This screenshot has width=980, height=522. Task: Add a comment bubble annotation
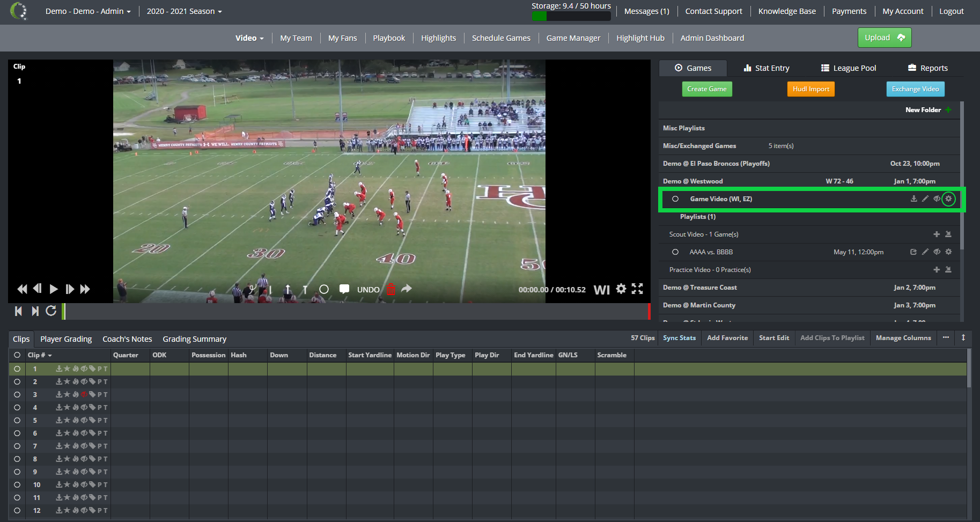[344, 289]
